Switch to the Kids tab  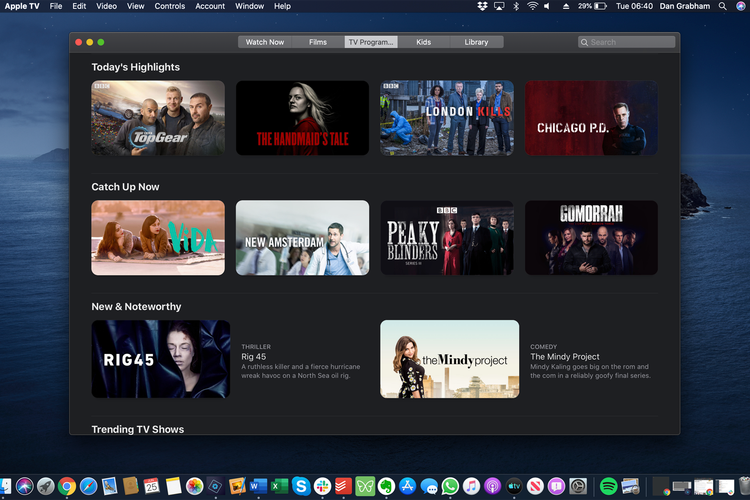pos(423,42)
